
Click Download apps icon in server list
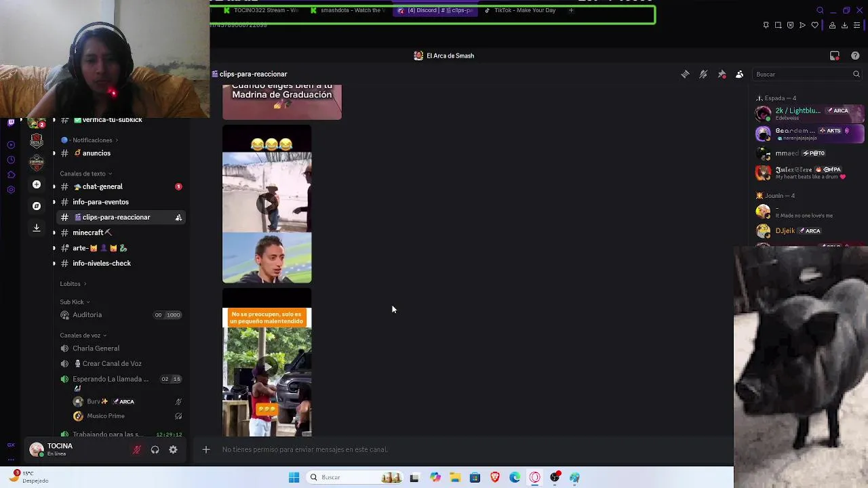tap(37, 228)
